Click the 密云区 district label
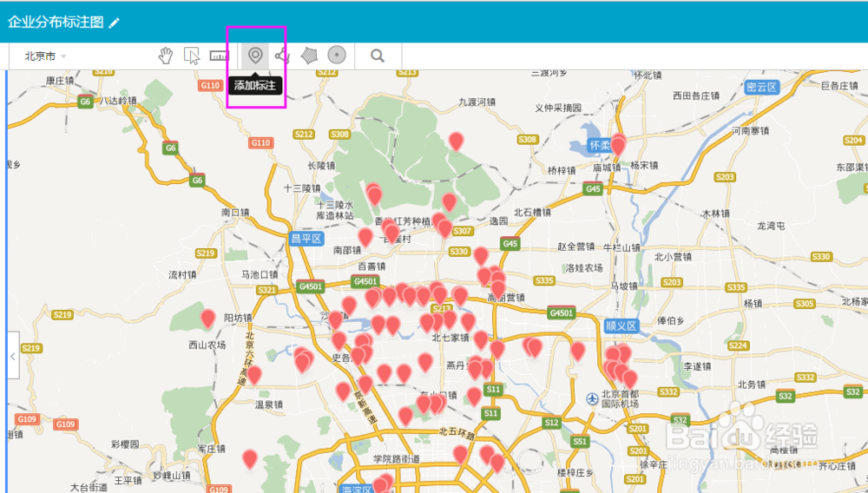Screen dimensions: 868x493 762,87
